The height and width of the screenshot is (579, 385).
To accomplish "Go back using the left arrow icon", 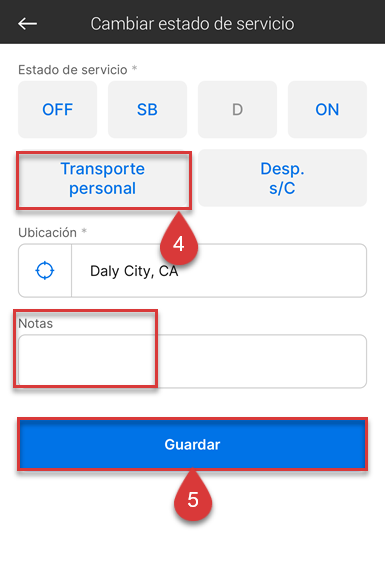I will click(27, 24).
